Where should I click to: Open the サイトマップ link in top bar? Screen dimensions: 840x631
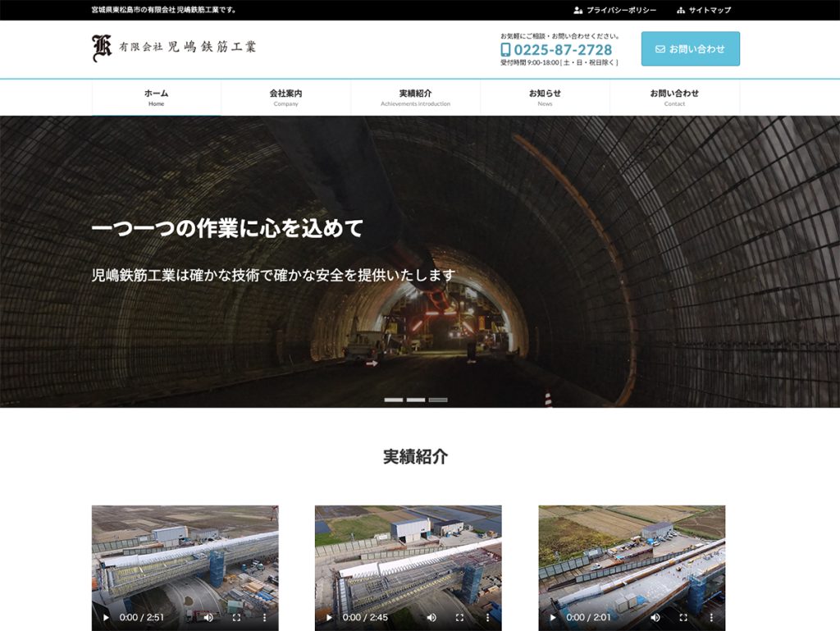[704, 10]
